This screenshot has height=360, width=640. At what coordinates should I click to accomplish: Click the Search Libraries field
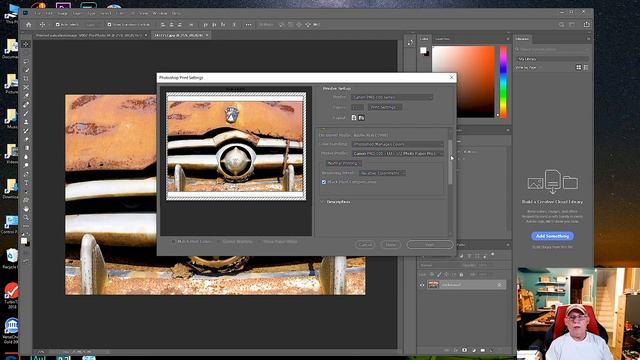(x=553, y=49)
